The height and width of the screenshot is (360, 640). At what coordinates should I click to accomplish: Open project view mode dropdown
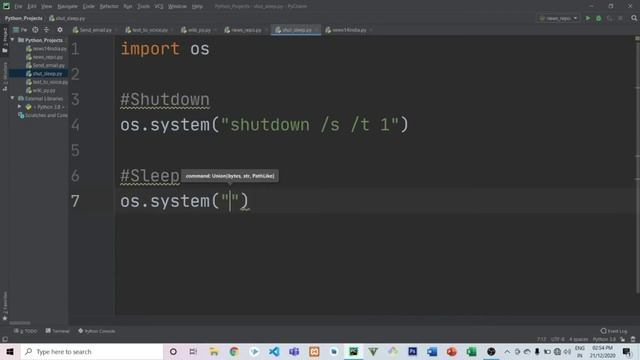[20, 30]
